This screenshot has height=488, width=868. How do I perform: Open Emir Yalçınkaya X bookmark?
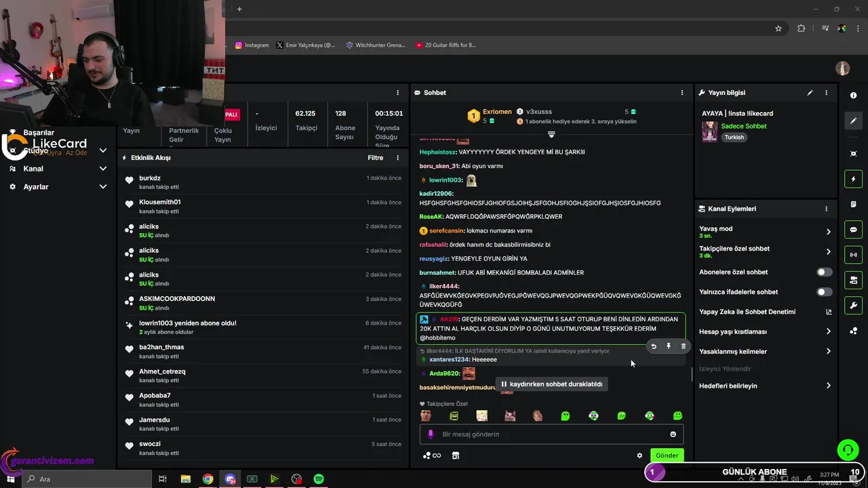pyautogui.click(x=306, y=45)
